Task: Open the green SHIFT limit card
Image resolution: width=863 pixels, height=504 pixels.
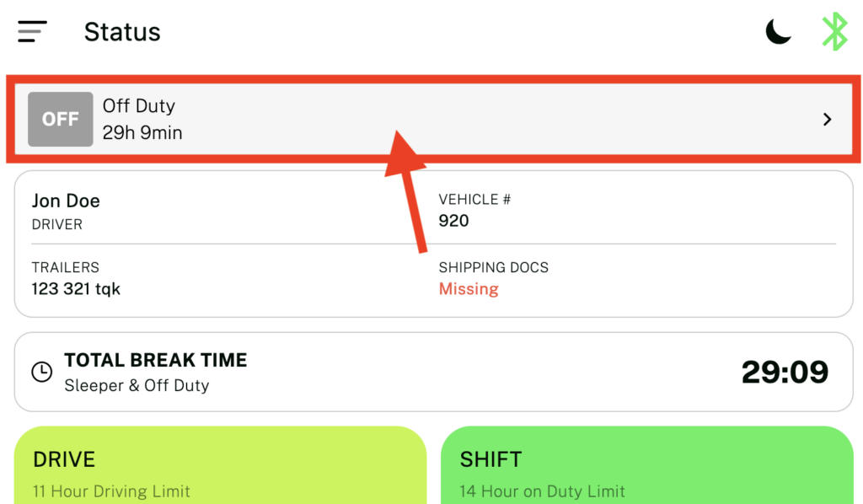Action: pos(646,468)
